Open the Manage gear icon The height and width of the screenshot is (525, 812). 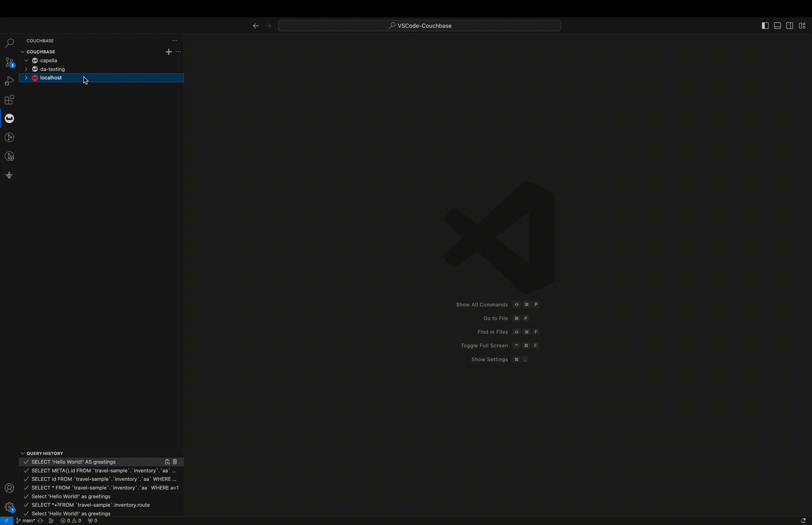[x=10, y=507]
